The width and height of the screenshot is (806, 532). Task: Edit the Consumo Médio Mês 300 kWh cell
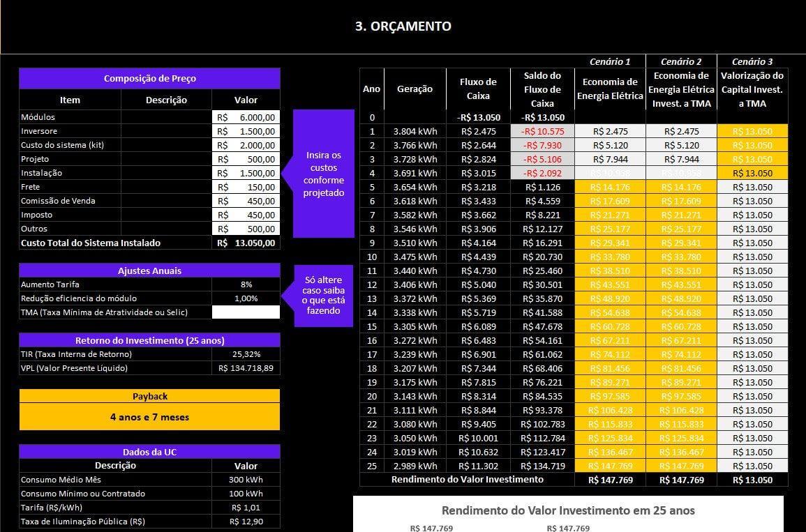[246, 480]
